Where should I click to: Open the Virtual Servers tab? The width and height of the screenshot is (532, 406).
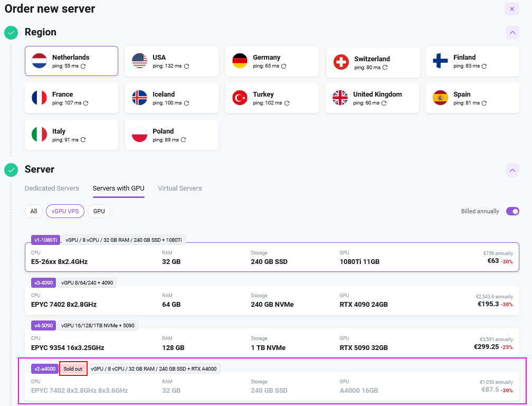pyautogui.click(x=179, y=188)
